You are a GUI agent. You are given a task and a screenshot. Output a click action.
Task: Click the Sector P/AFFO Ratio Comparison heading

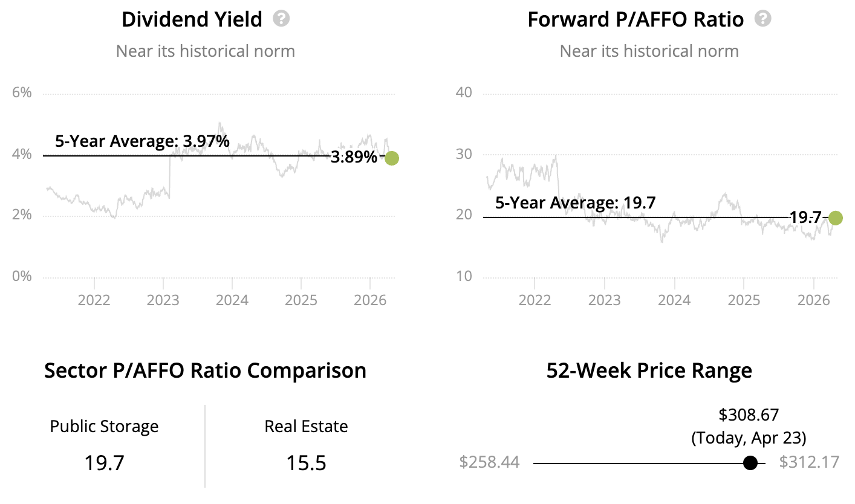[205, 370]
